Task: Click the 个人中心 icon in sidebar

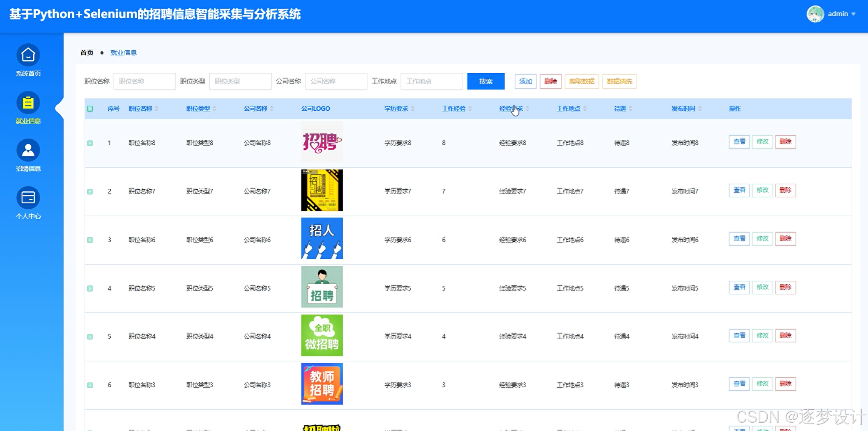Action: tap(28, 198)
